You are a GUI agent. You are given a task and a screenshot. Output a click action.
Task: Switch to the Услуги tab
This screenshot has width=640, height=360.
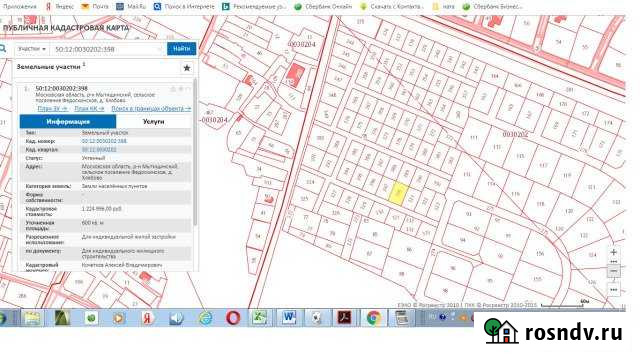[x=153, y=122]
